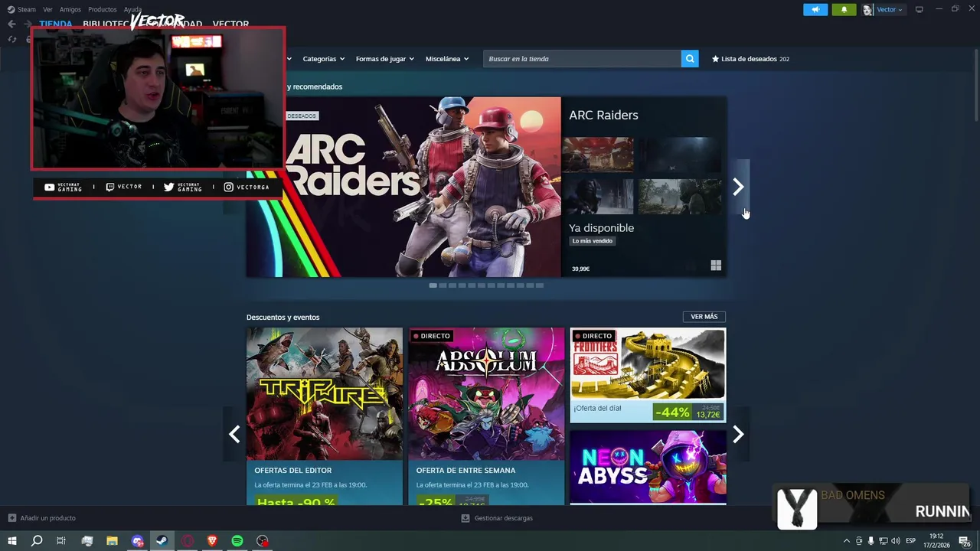Focus the Buscar en la tienda field
Image resolution: width=980 pixels, height=551 pixels.
(582, 59)
